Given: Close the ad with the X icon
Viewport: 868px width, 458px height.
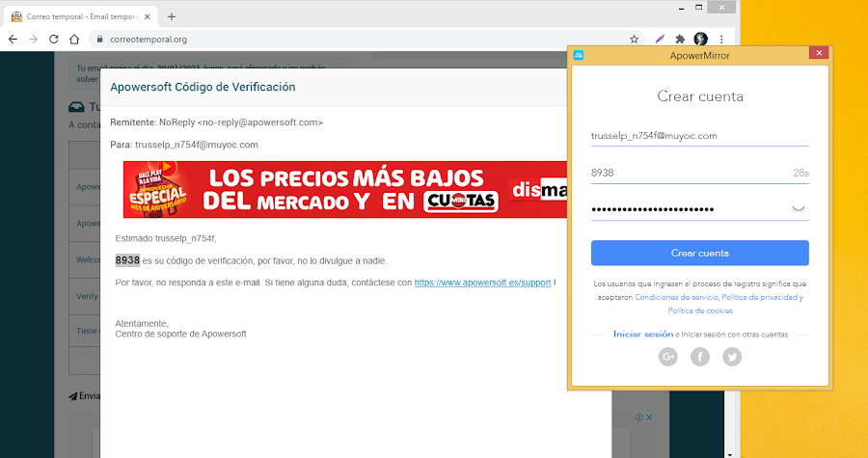Looking at the screenshot, I should [649, 418].
